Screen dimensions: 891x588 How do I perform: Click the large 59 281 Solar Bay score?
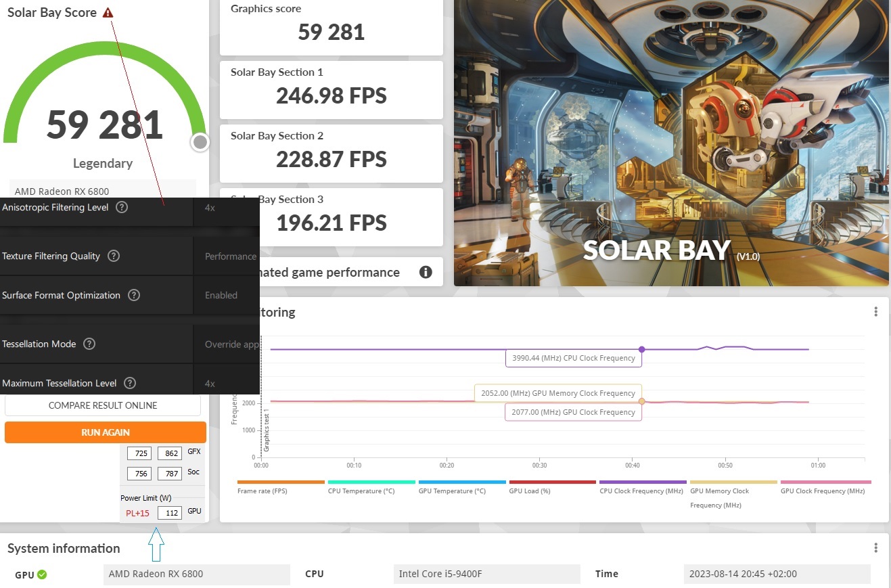click(x=105, y=125)
